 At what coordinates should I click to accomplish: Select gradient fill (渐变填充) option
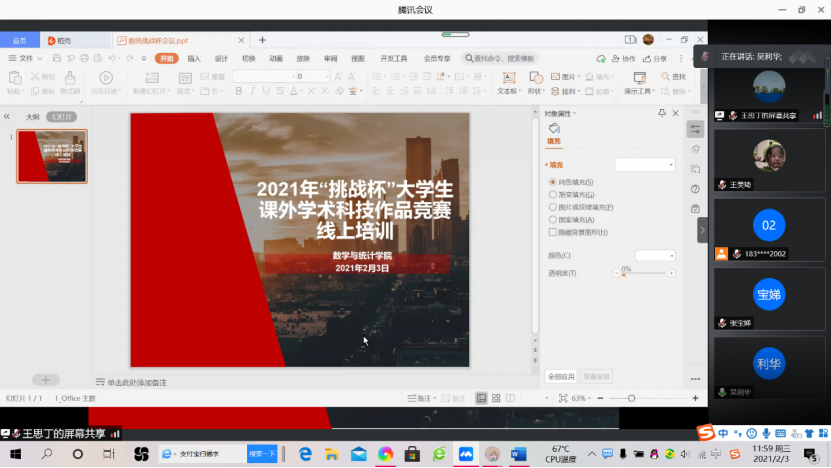pos(553,195)
